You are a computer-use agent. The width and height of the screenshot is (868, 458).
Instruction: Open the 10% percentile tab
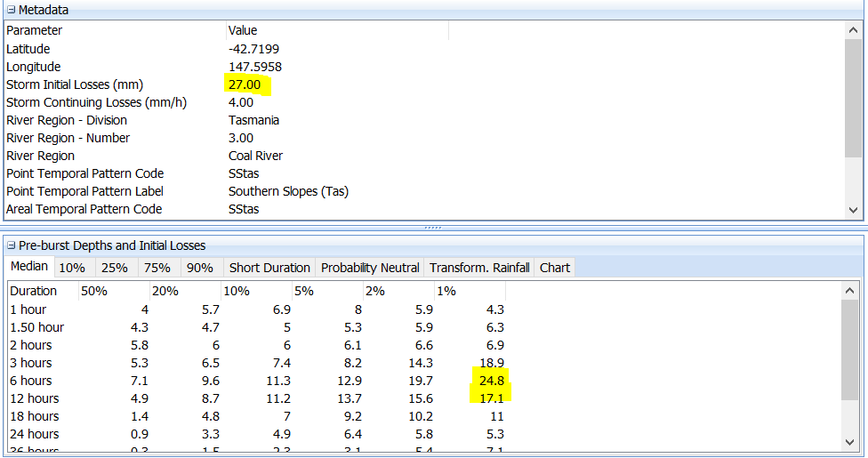72,268
